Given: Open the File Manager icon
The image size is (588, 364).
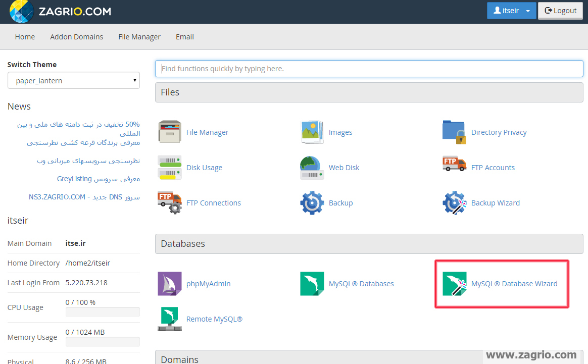Looking at the screenshot, I should (170, 132).
